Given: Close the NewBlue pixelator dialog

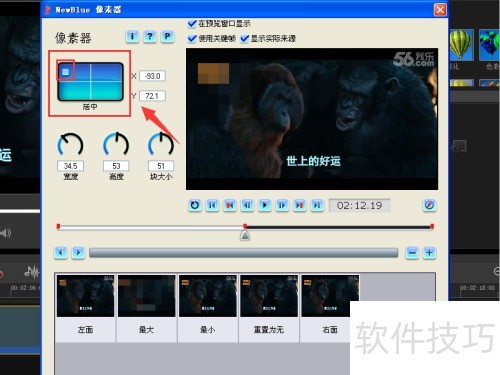Looking at the screenshot, I should point(440,10).
